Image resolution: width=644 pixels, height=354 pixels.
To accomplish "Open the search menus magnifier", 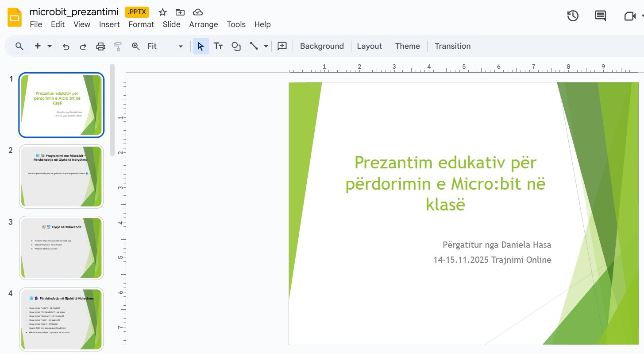I will click(19, 46).
